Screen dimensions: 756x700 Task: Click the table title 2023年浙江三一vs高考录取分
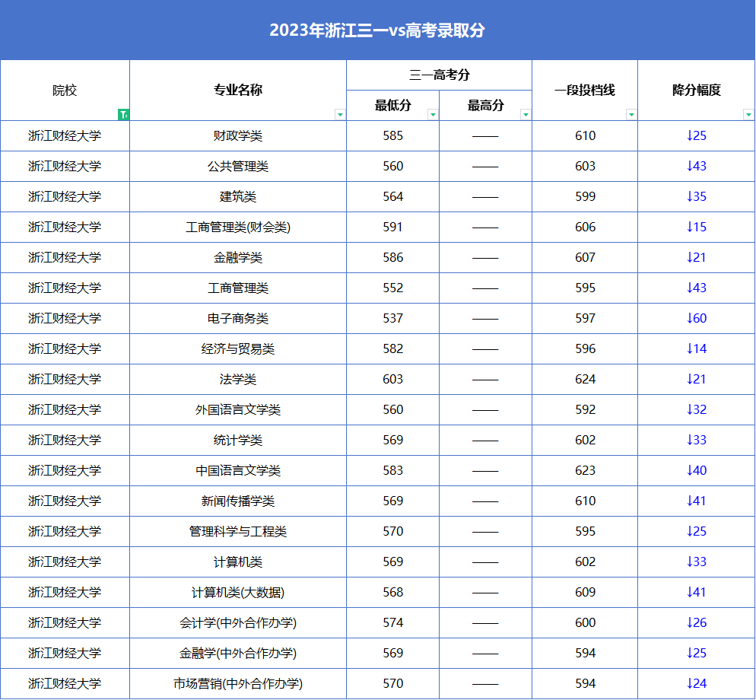378,29
